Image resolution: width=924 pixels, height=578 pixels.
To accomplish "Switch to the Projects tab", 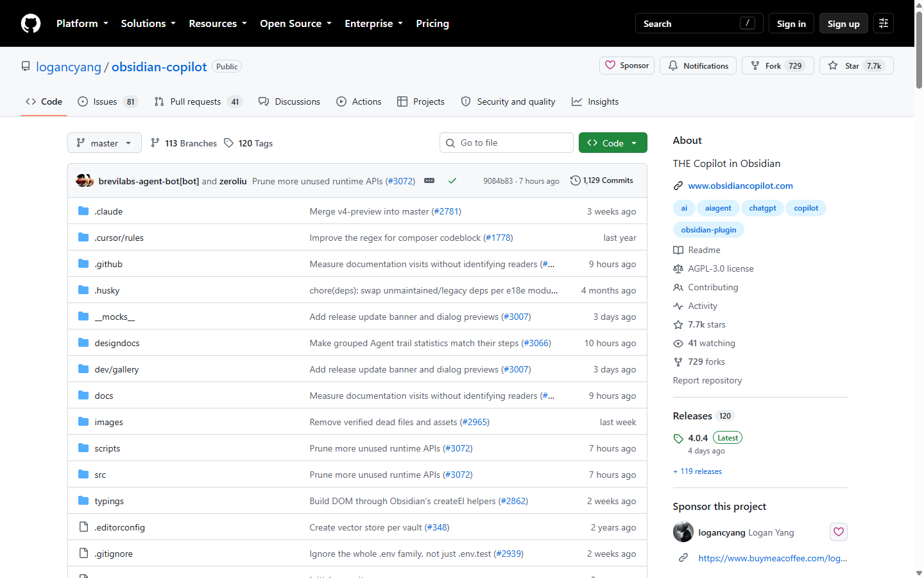I will click(421, 101).
